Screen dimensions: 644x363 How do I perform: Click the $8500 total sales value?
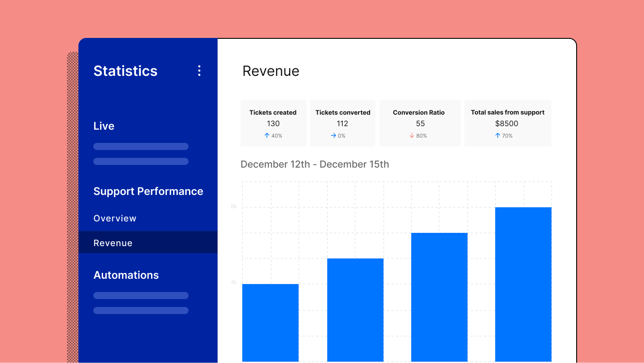[x=507, y=123]
